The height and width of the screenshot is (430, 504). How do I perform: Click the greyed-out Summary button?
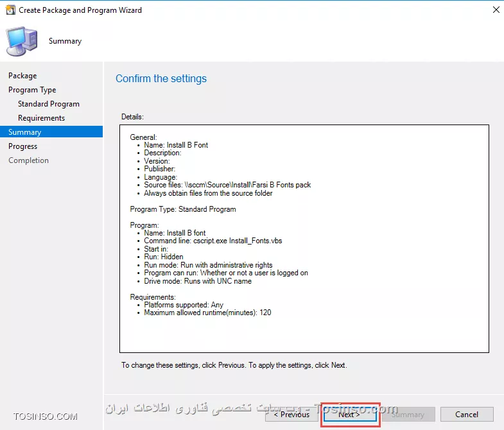point(408,415)
